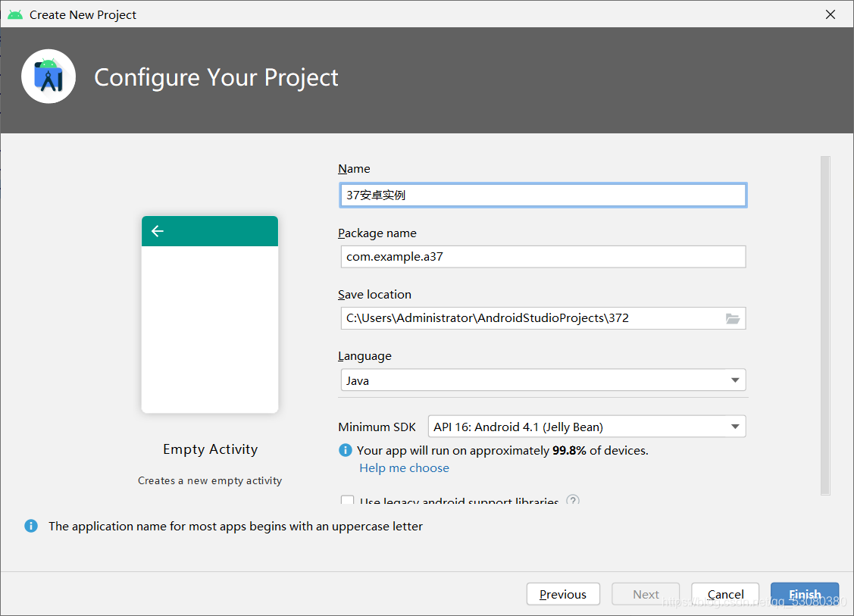Close the Create New Project dialog

pos(830,14)
